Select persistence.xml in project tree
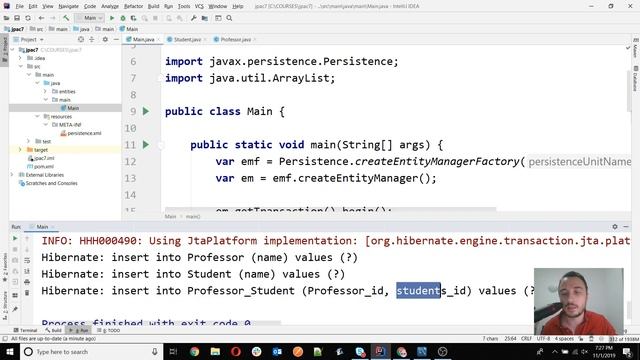640x360 pixels. click(81, 133)
